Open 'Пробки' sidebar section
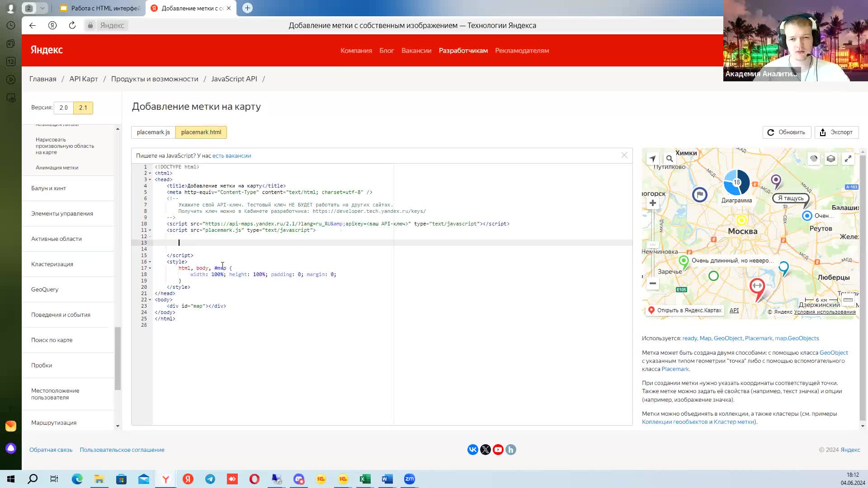Screen dimensions: 868x488 coord(42,366)
